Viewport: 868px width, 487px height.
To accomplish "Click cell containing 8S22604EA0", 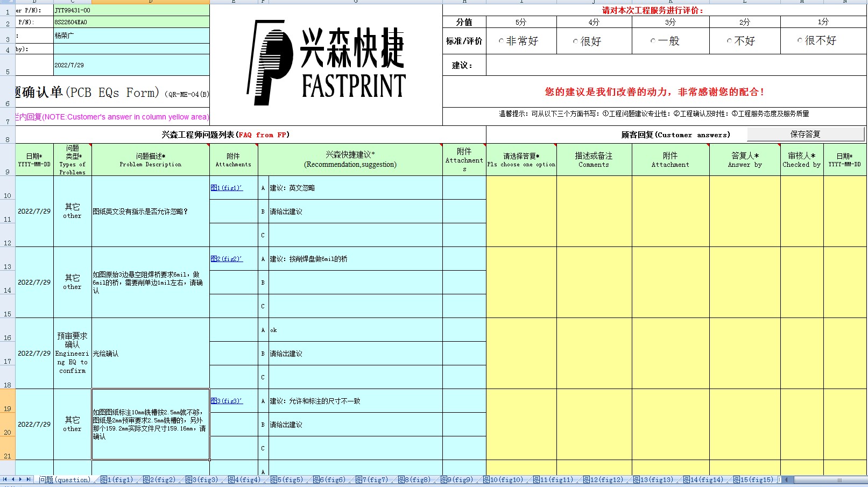I will pyautogui.click(x=131, y=22).
